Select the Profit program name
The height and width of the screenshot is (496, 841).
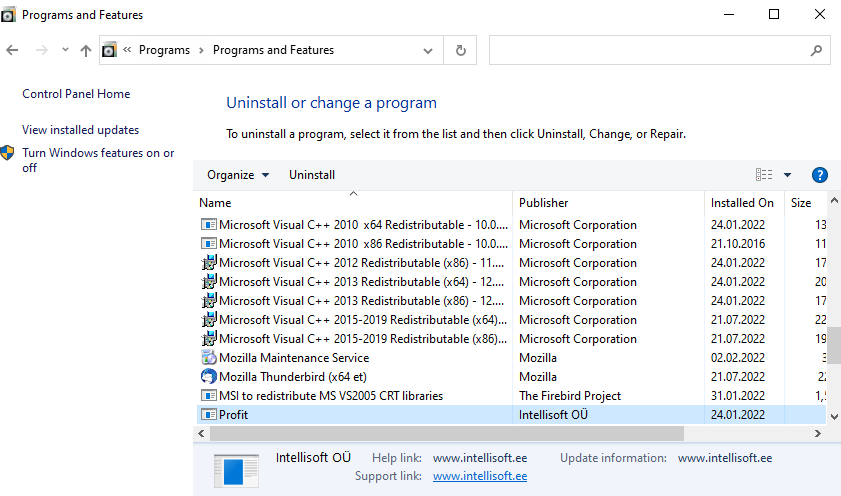pyautogui.click(x=233, y=414)
